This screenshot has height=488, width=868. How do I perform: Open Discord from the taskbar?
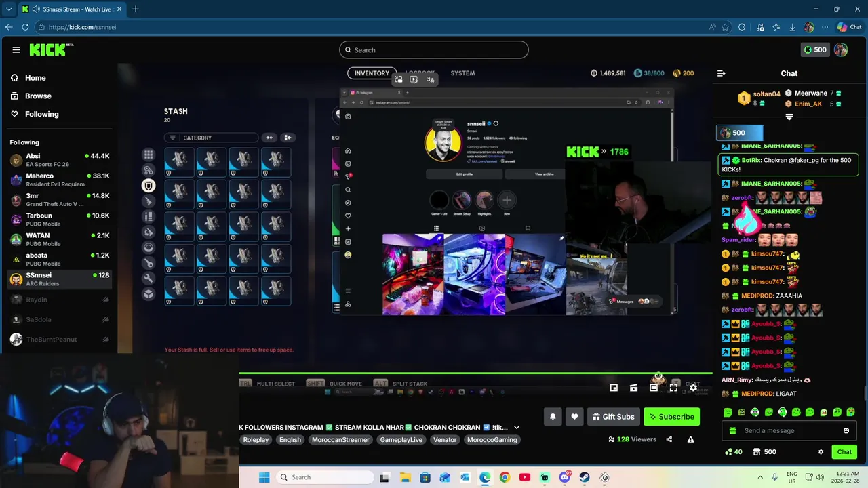(564, 477)
